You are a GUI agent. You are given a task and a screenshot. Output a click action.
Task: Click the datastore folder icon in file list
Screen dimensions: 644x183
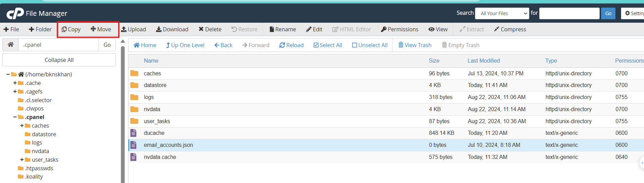134,85
